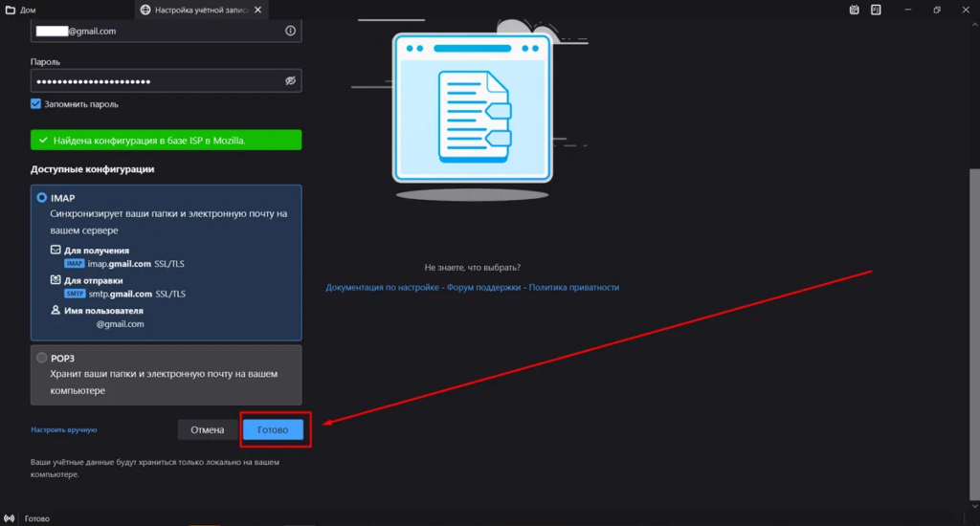Screen dimensions: 980x526
Task: Click the Отмена button
Action: click(x=207, y=429)
